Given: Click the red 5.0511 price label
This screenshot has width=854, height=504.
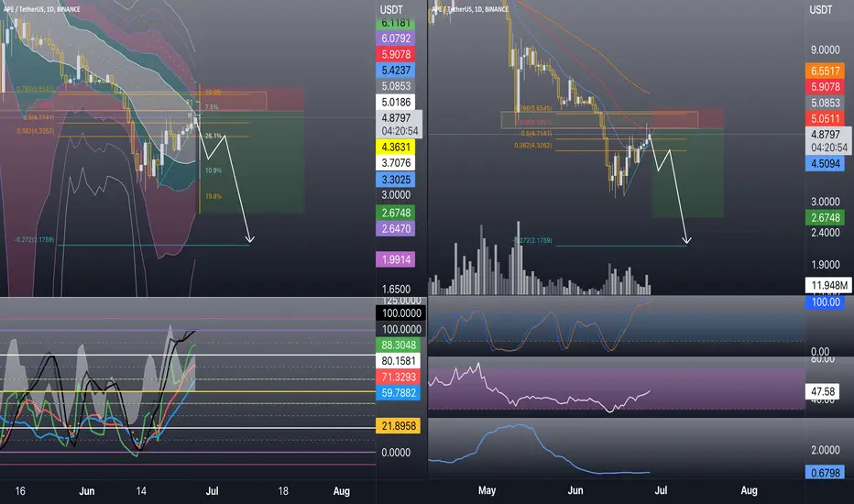Looking at the screenshot, I should (x=825, y=119).
